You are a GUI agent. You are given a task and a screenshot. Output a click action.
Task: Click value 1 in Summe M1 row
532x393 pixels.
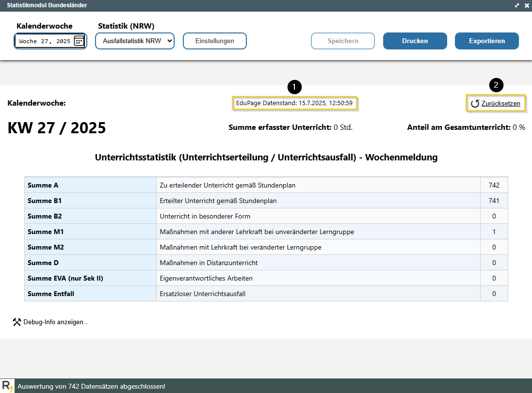494,232
